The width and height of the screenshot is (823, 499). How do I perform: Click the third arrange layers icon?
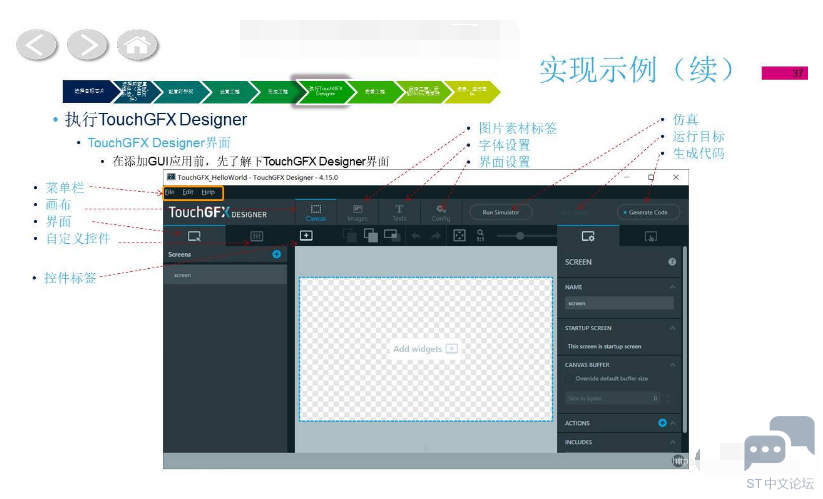click(x=392, y=235)
